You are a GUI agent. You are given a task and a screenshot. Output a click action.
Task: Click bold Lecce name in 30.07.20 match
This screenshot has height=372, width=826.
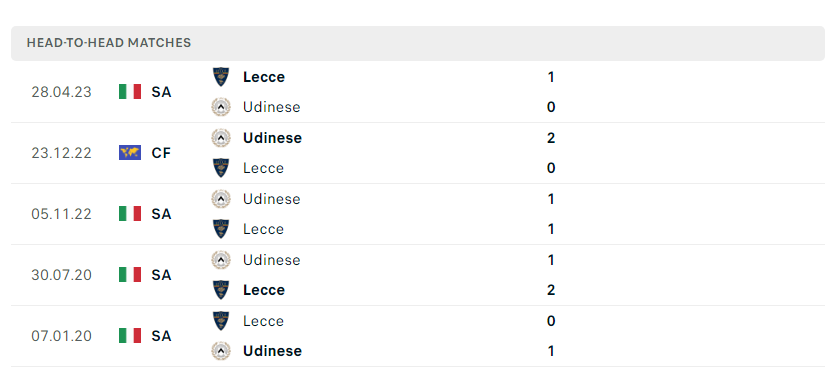264,290
